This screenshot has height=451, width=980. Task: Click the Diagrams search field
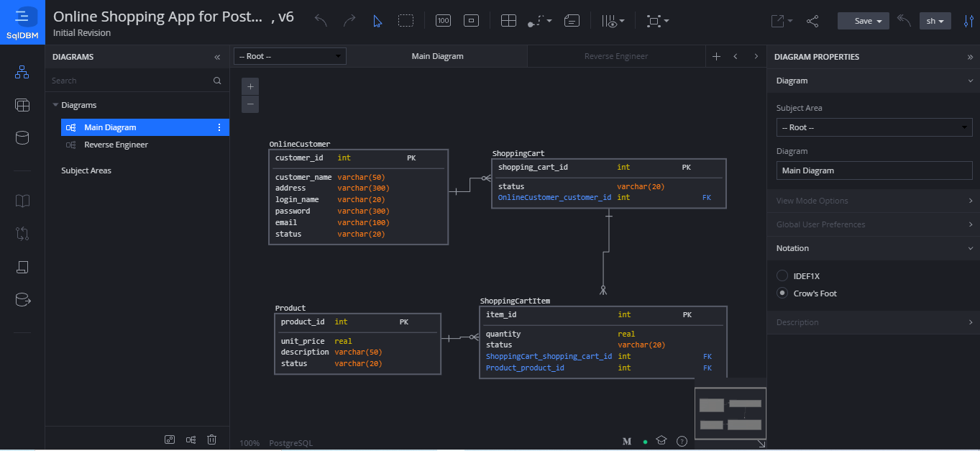[x=129, y=81]
